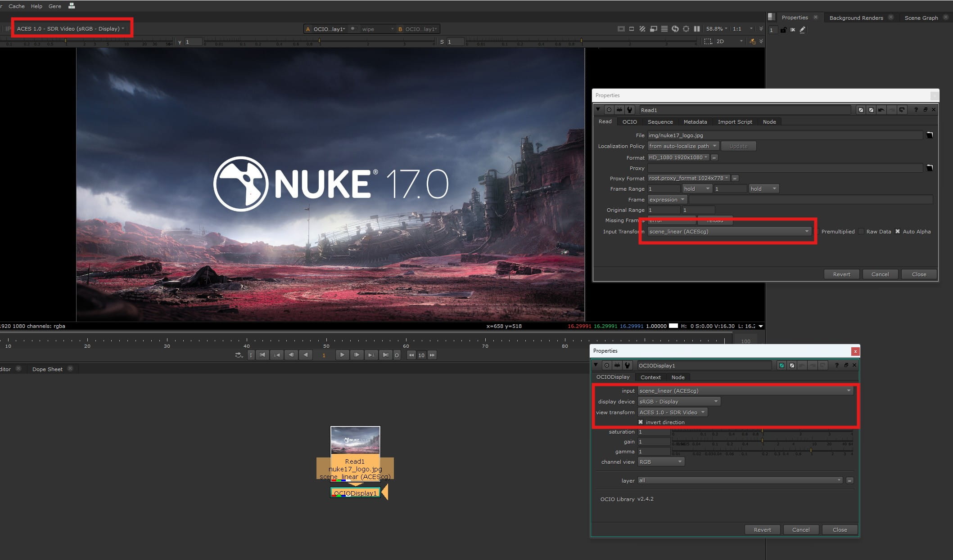Click the Read1 panel wrench icon
Image resolution: width=953 pixels, height=560 pixels.
tap(630, 110)
